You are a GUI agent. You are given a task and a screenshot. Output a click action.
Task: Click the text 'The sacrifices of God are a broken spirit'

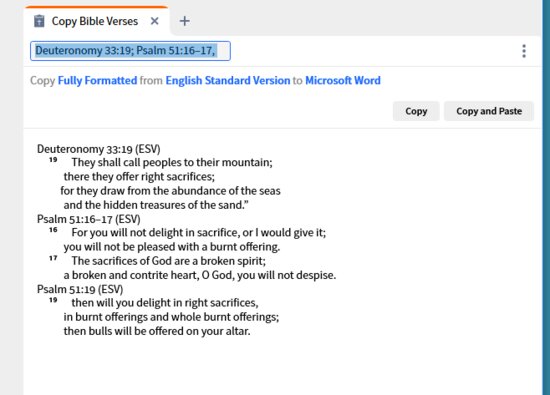click(168, 261)
